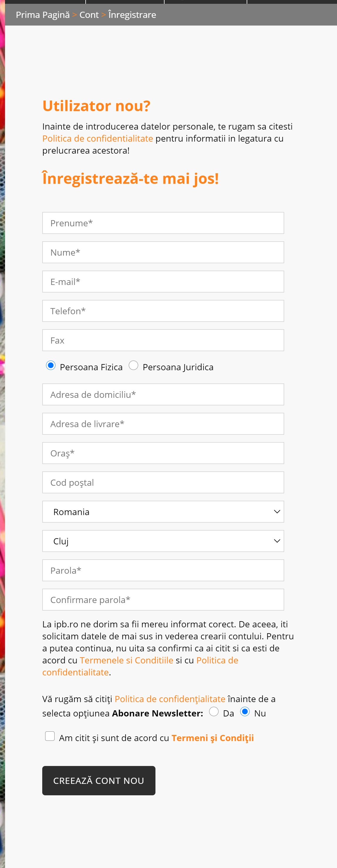Click the Confirmare parola field
The width and height of the screenshot is (337, 868).
[163, 600]
